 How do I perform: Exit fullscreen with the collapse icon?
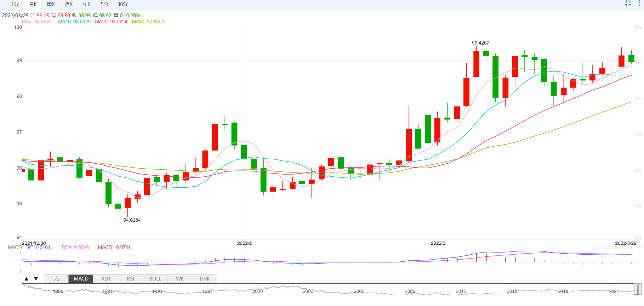pyautogui.click(x=628, y=4)
